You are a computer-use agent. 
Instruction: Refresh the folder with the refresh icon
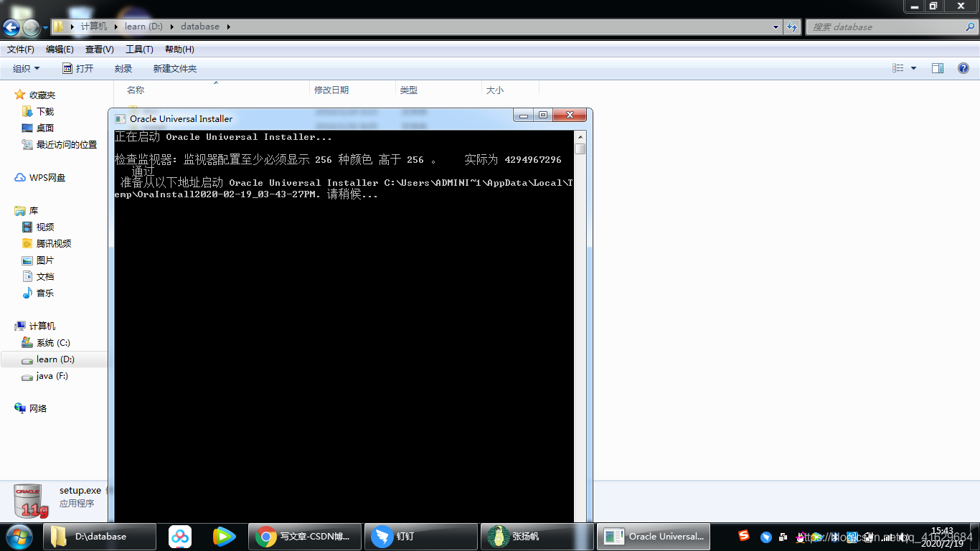(792, 27)
